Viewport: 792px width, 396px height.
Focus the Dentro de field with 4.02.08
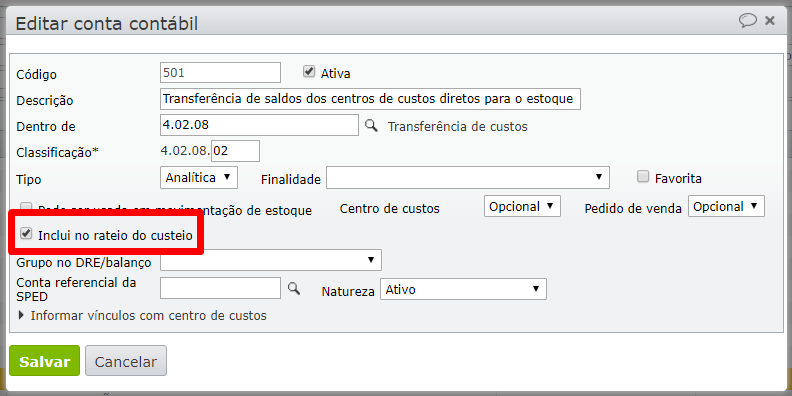[x=259, y=125]
